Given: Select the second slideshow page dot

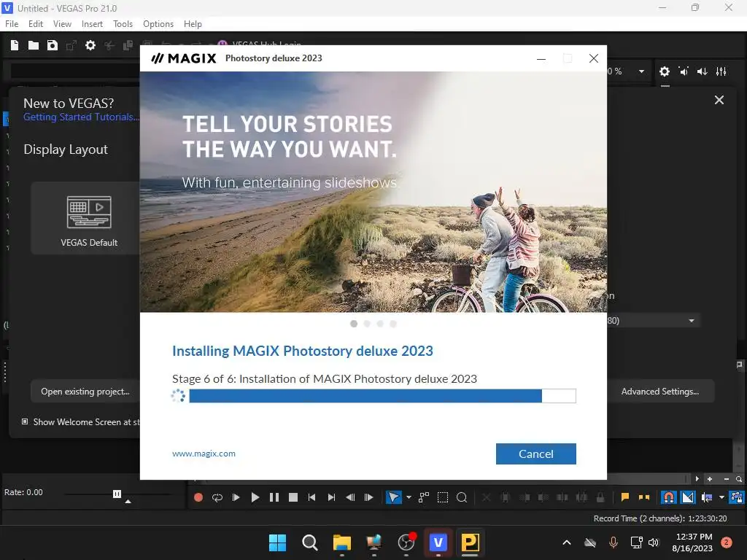Looking at the screenshot, I should (367, 324).
